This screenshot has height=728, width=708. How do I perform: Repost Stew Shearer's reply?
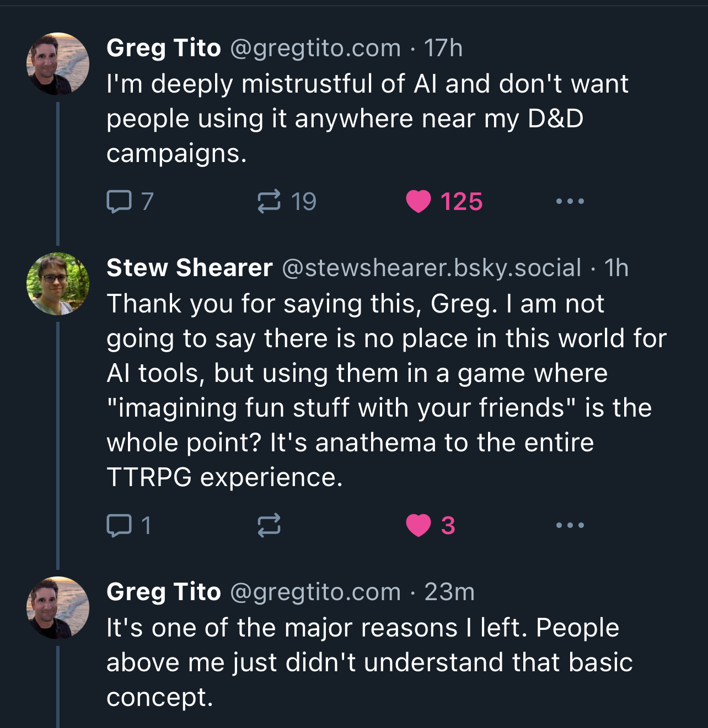click(269, 525)
